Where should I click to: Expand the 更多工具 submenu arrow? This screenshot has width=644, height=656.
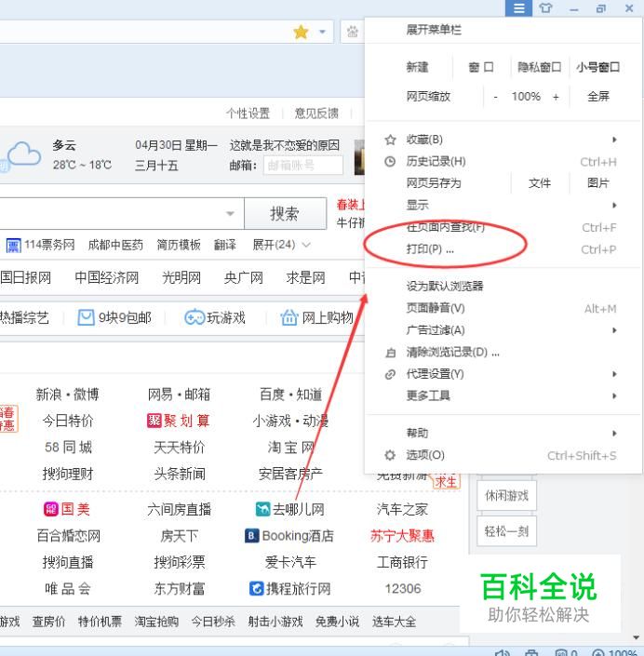(x=614, y=395)
